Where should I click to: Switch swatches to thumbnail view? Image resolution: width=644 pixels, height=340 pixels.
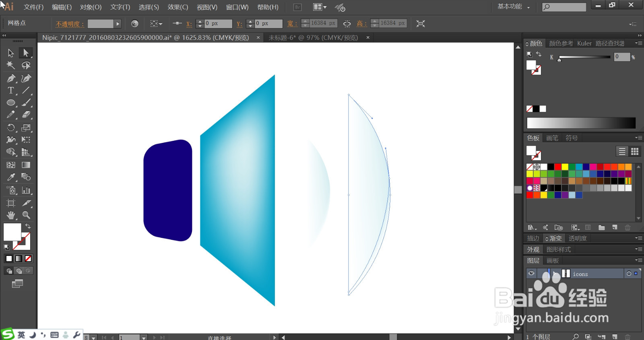tap(635, 151)
